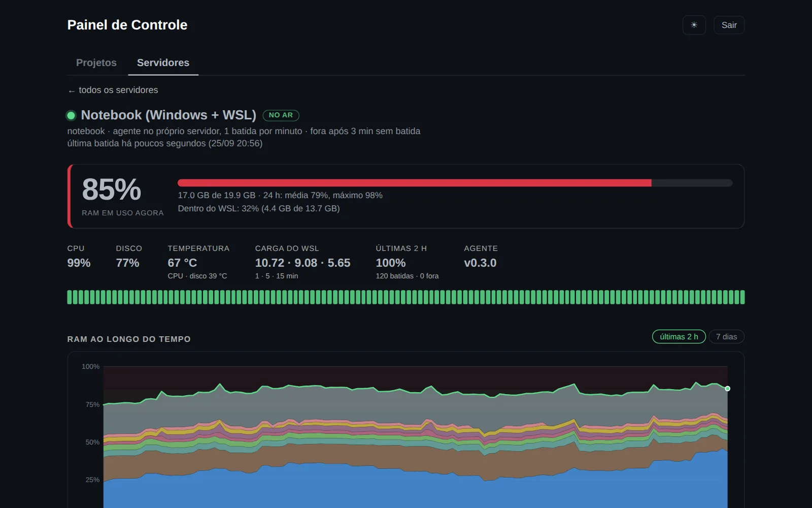
Task: Click the red RAM usage progress bar
Action: (455, 183)
